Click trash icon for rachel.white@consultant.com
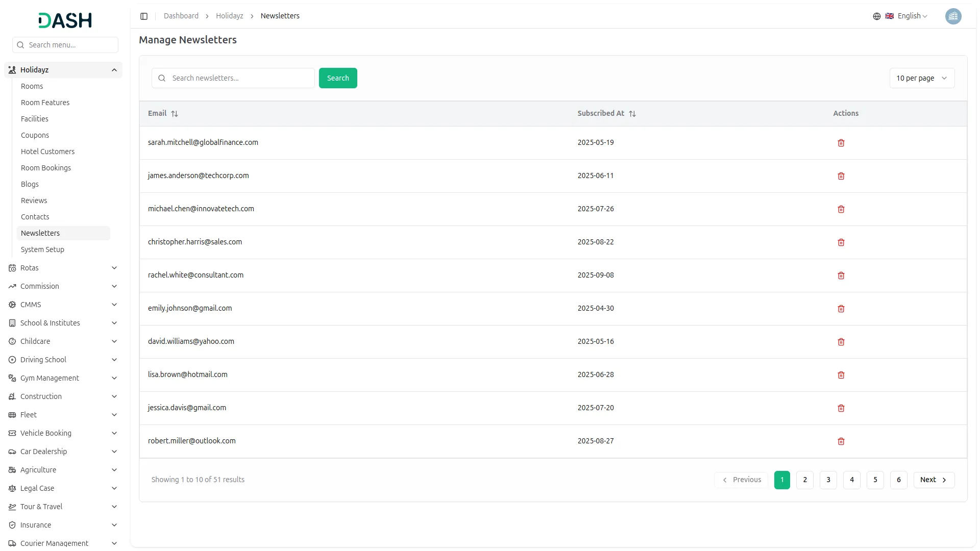Viewport: 980px width, 551px height. pos(841,275)
